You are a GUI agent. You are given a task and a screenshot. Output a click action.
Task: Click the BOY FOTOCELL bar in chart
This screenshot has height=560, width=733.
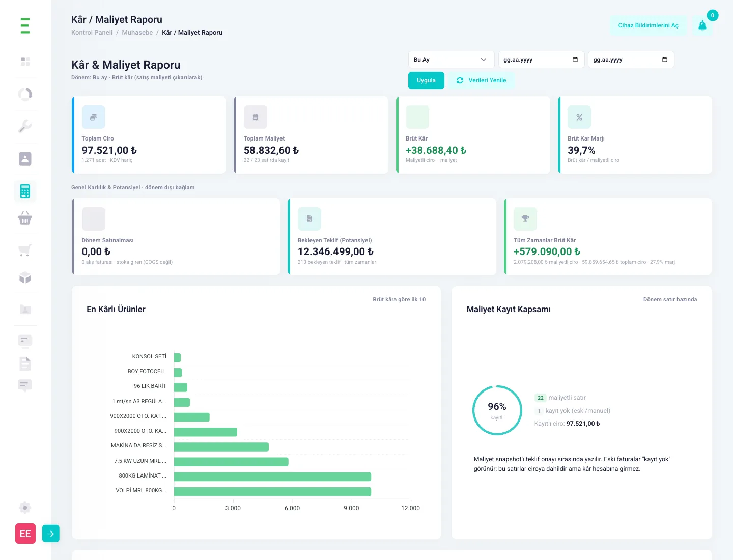178,372
